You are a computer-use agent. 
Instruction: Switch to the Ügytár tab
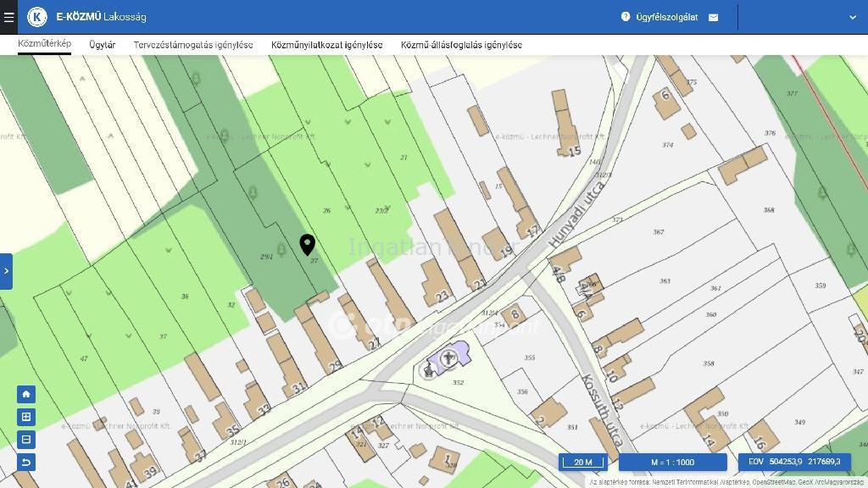102,45
